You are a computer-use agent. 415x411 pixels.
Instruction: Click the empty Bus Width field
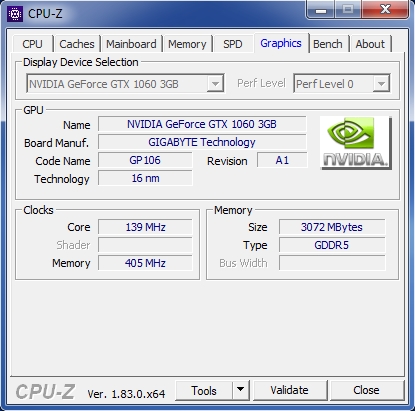tap(332, 263)
